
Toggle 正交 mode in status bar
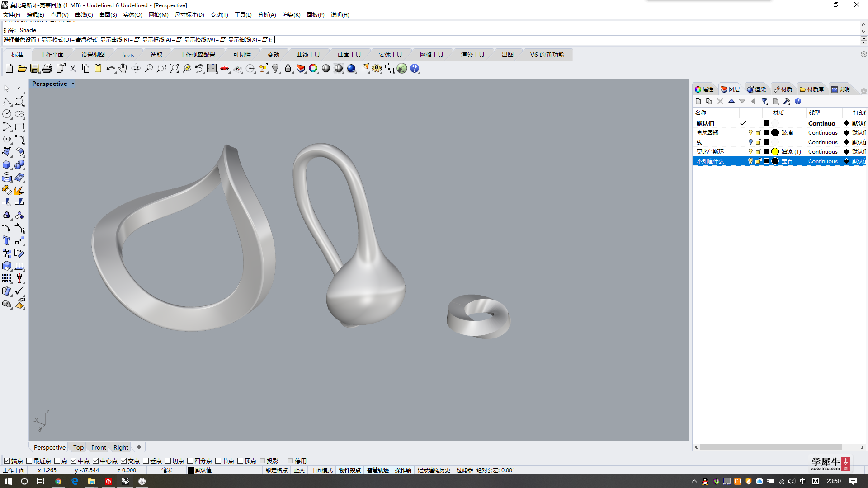pos(299,470)
